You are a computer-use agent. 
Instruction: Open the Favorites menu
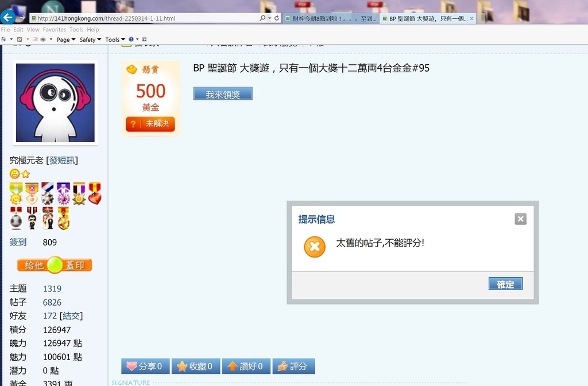click(x=54, y=29)
